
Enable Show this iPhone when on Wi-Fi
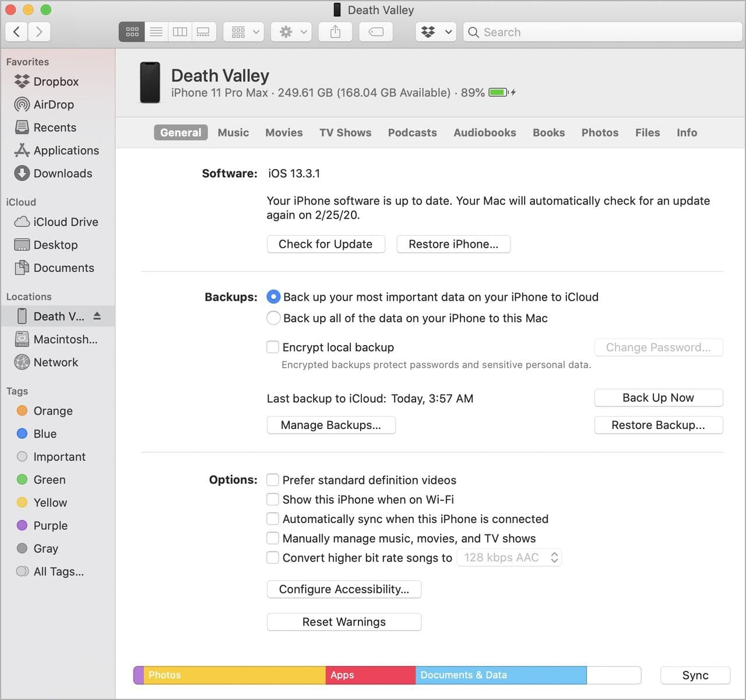point(272,500)
